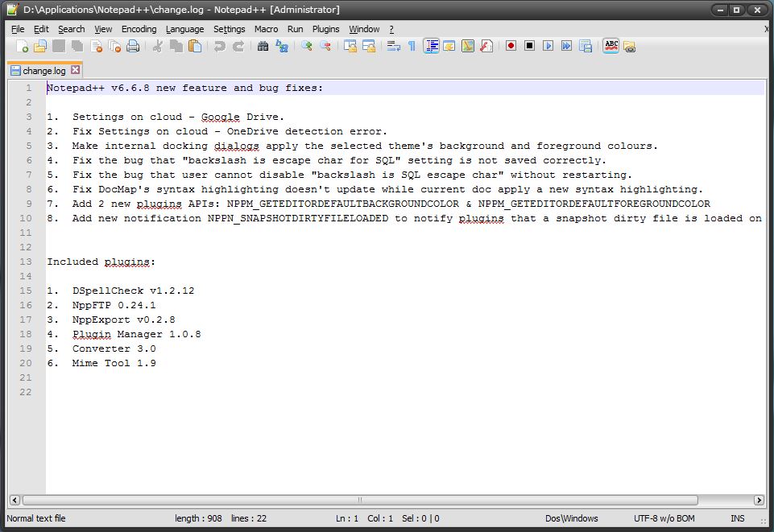Toggle the Show Indent Guide button

pyautogui.click(x=431, y=47)
